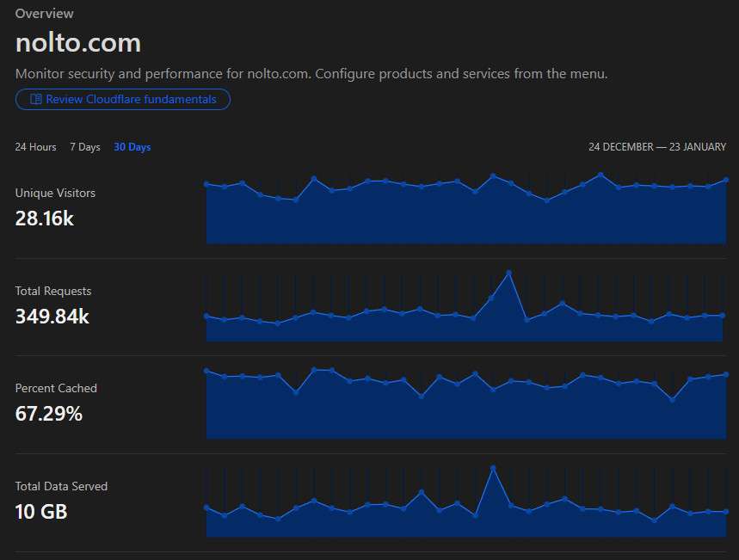The height and width of the screenshot is (560, 739).
Task: Click the first data point of Percent Cached chart
Action: click(206, 371)
